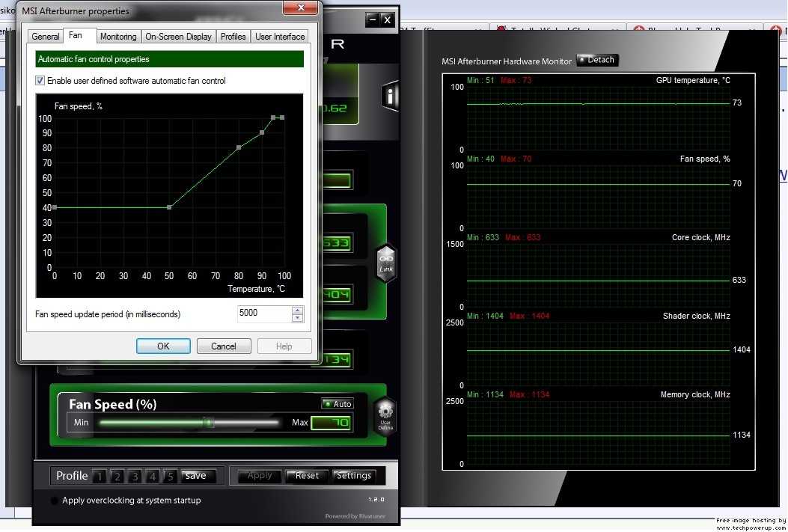Close the Afterburner main window
Viewport: 788px width, 532px height.
387,19
